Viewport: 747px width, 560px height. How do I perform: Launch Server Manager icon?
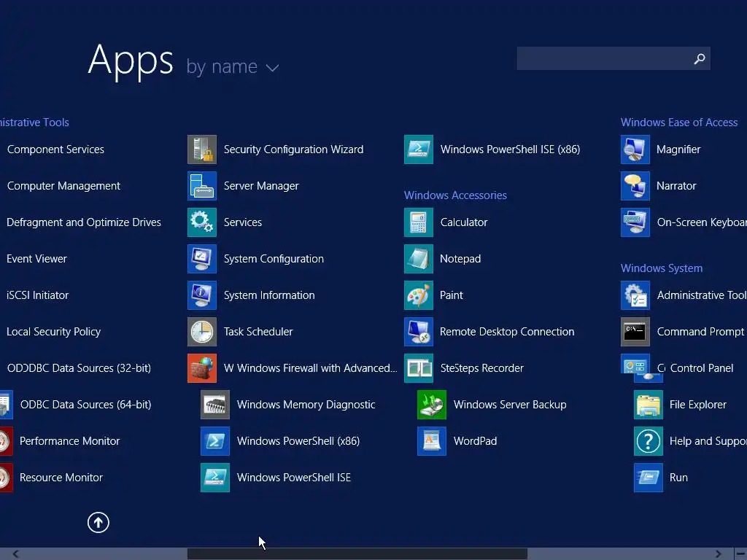tap(202, 186)
